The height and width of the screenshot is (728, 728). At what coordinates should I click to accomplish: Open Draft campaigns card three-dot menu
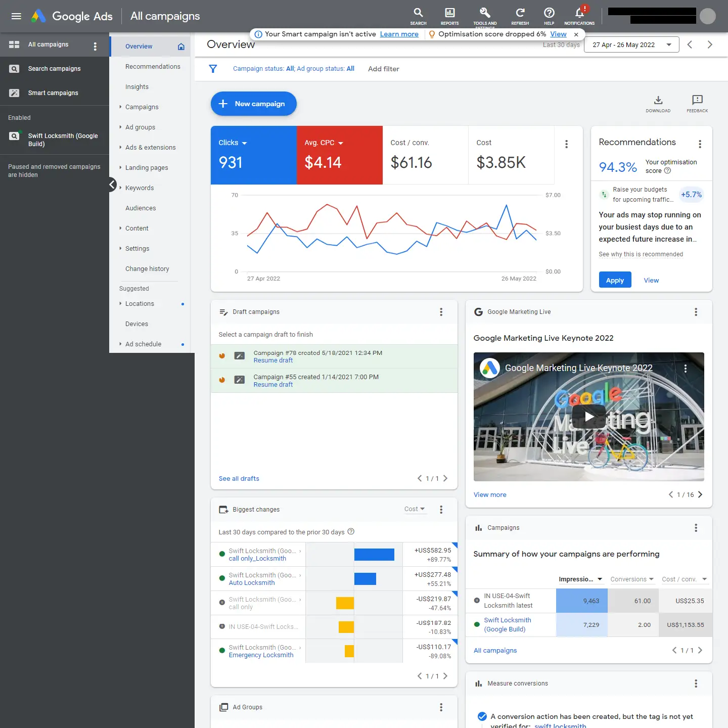(x=441, y=312)
